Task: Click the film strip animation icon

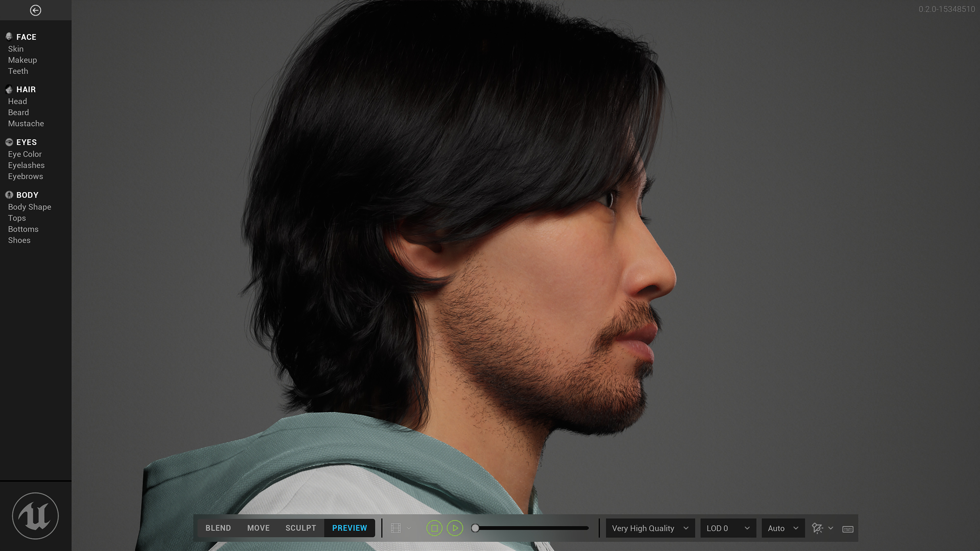Action: pyautogui.click(x=396, y=528)
